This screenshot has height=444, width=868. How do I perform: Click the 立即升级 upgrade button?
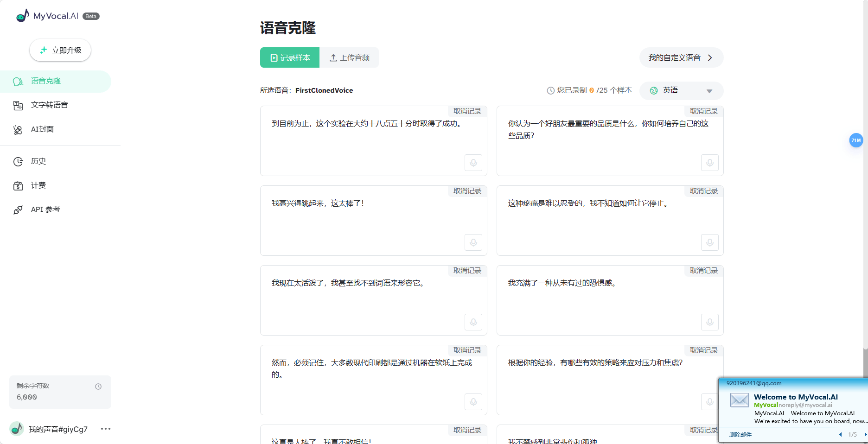pos(60,50)
